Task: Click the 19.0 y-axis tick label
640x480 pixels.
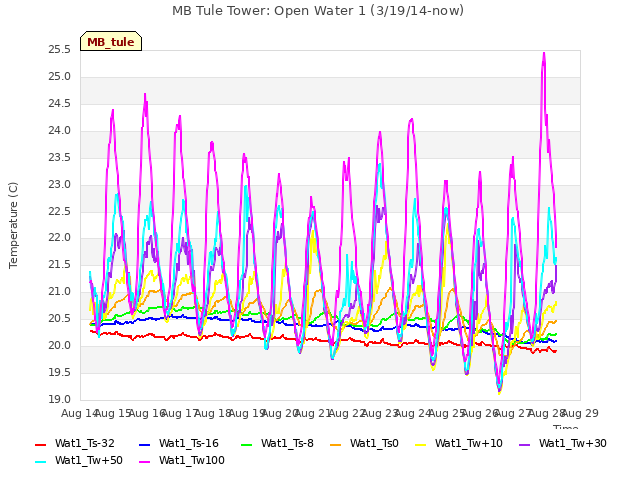Action: tap(59, 399)
